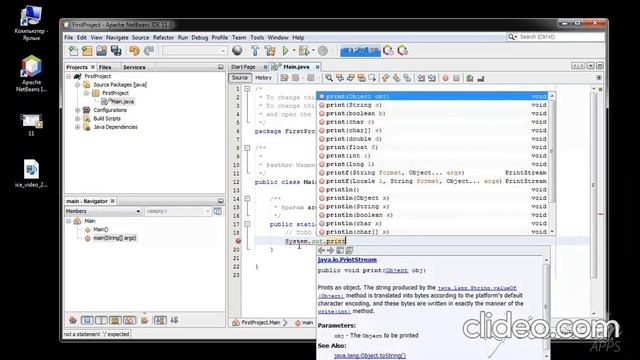
Task: Open the Refactor menu
Action: tap(163, 37)
